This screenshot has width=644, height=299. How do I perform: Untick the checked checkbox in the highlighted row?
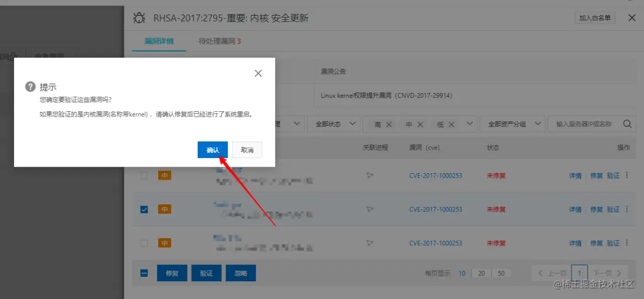click(144, 209)
